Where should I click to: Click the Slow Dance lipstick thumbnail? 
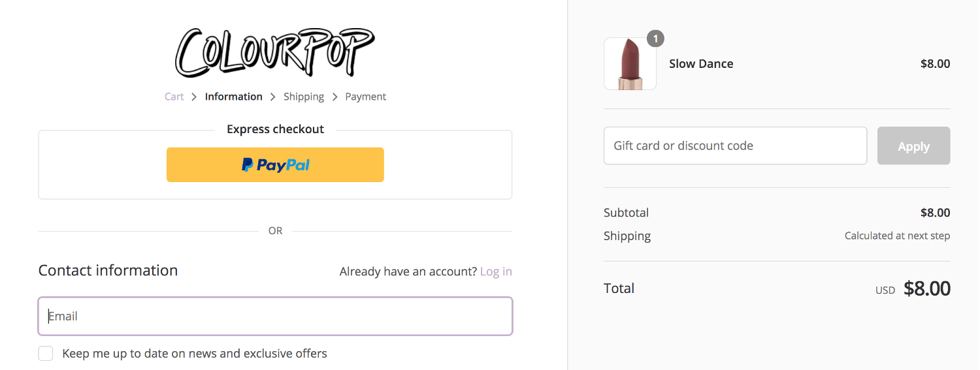[x=630, y=63]
